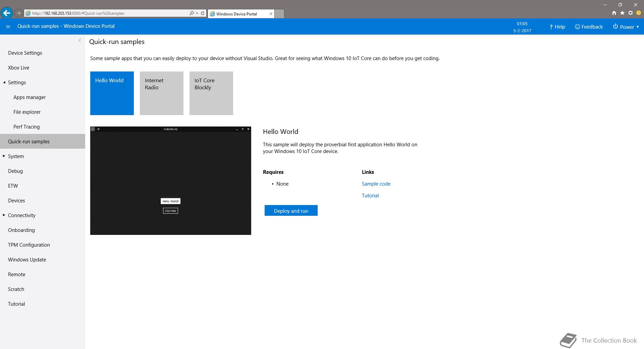Click the time and date display in header
This screenshot has height=349, width=644.
[x=522, y=27]
